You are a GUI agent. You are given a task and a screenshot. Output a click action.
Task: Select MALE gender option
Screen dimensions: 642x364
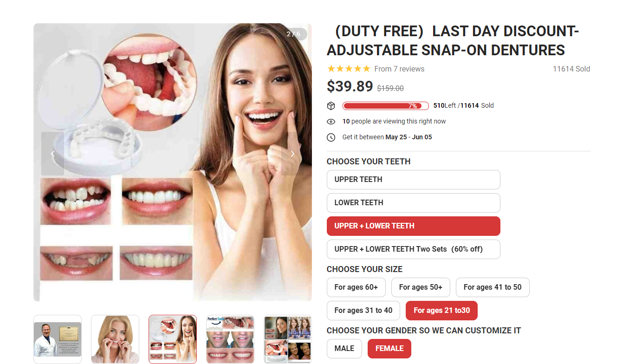[x=344, y=349]
